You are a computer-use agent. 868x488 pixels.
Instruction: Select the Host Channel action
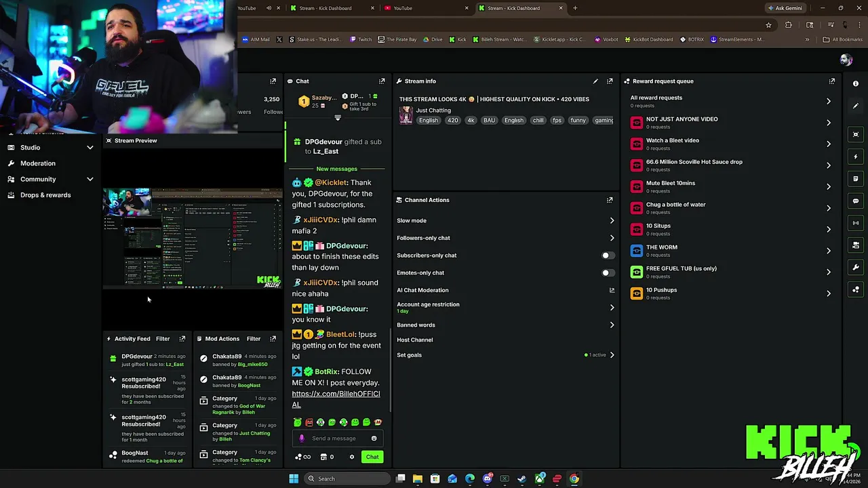(415, 340)
